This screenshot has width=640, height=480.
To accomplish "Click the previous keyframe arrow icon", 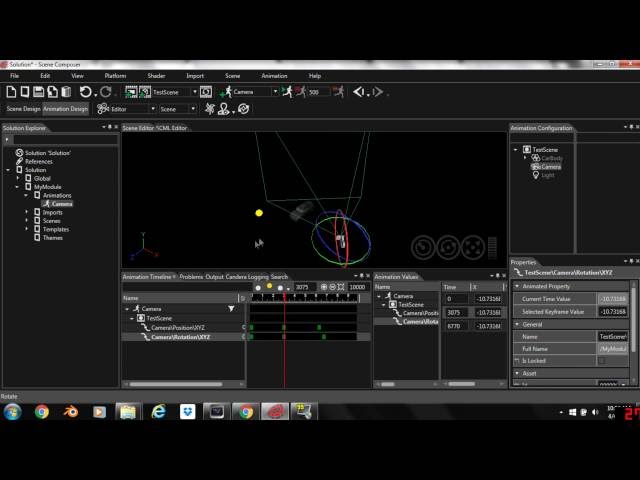I will [x=359, y=92].
